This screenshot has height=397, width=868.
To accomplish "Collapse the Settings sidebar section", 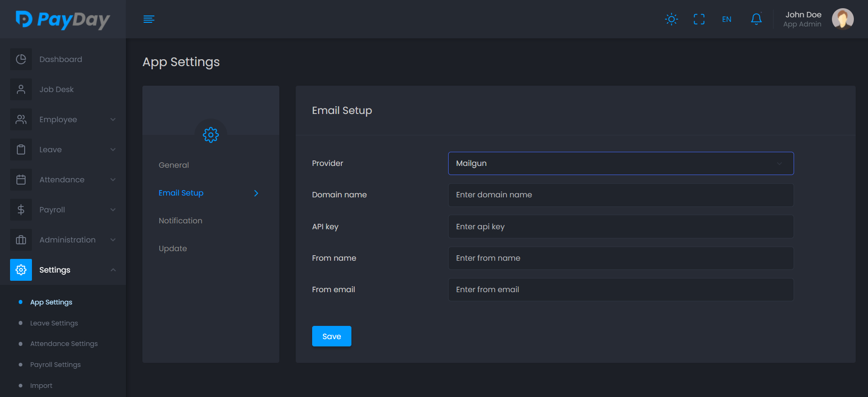I will [113, 270].
